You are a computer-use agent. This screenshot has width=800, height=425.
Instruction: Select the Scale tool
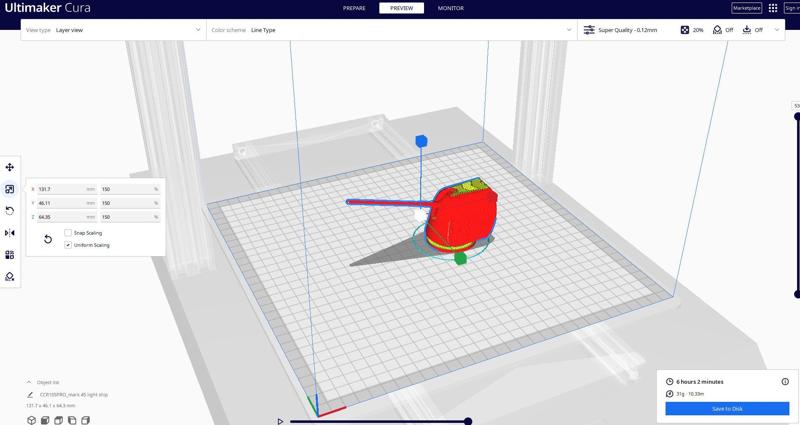coord(10,189)
